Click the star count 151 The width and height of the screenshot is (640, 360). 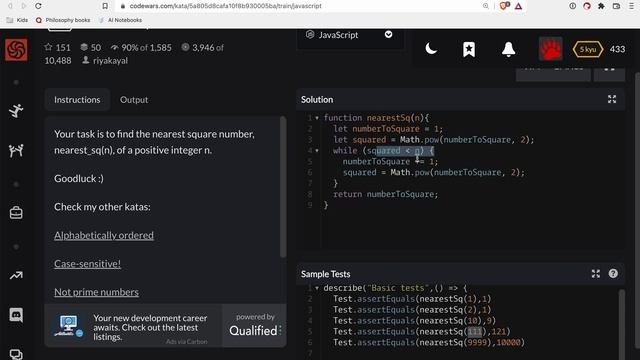click(58, 48)
